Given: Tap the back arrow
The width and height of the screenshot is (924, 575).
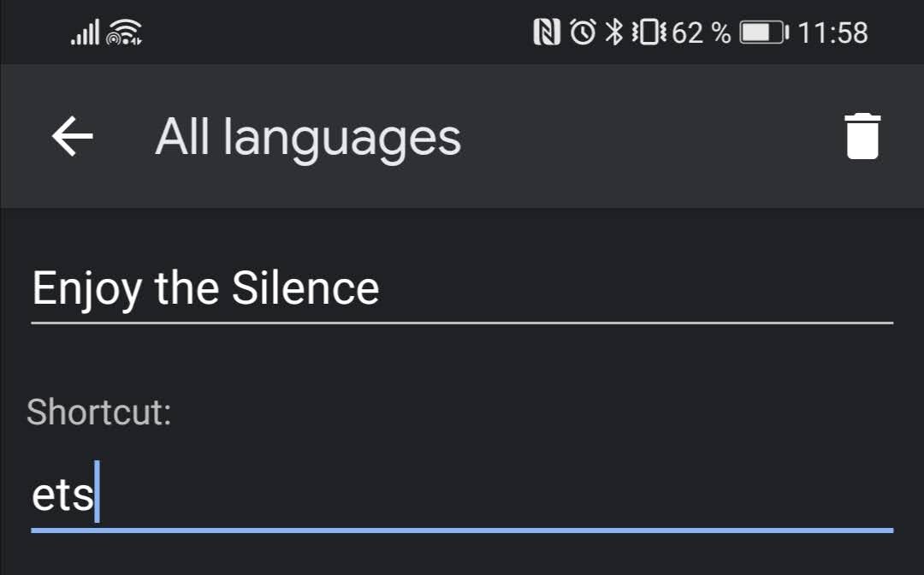Looking at the screenshot, I should click(x=72, y=136).
